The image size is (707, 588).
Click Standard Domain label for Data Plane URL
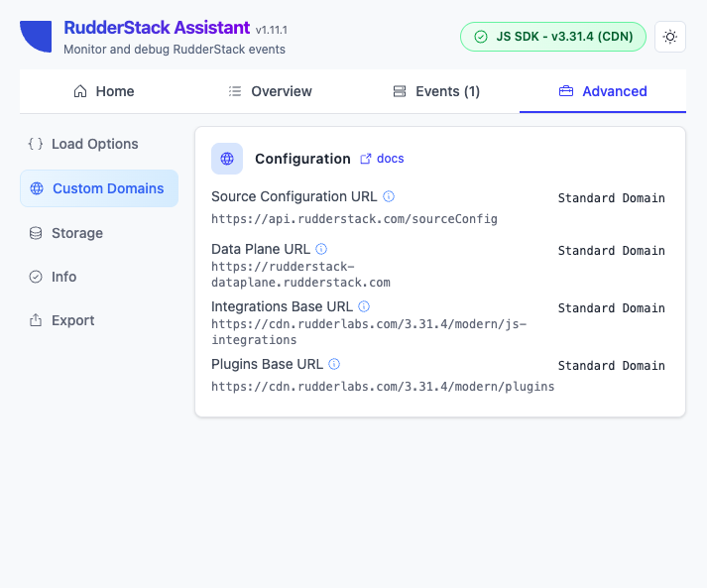[x=612, y=250]
